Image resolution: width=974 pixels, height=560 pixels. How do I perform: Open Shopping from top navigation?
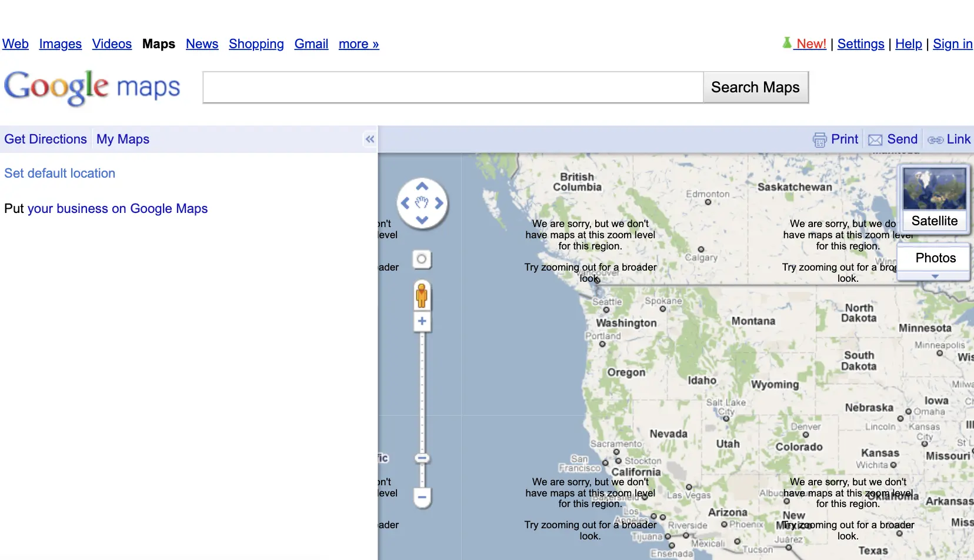(x=256, y=44)
